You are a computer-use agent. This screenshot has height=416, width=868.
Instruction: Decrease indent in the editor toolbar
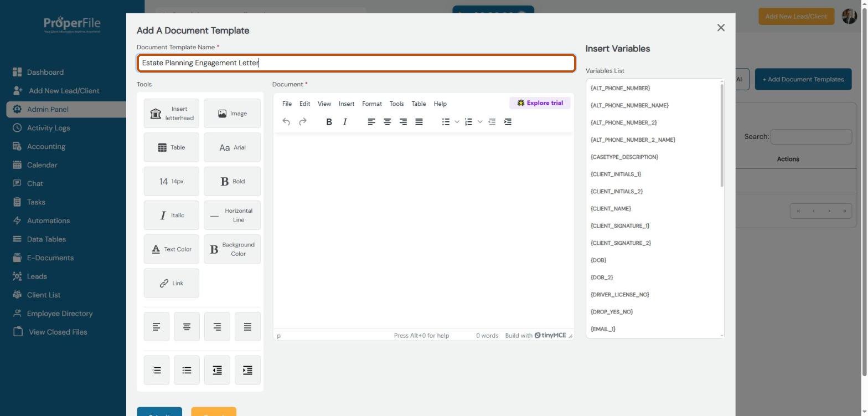[x=492, y=122]
